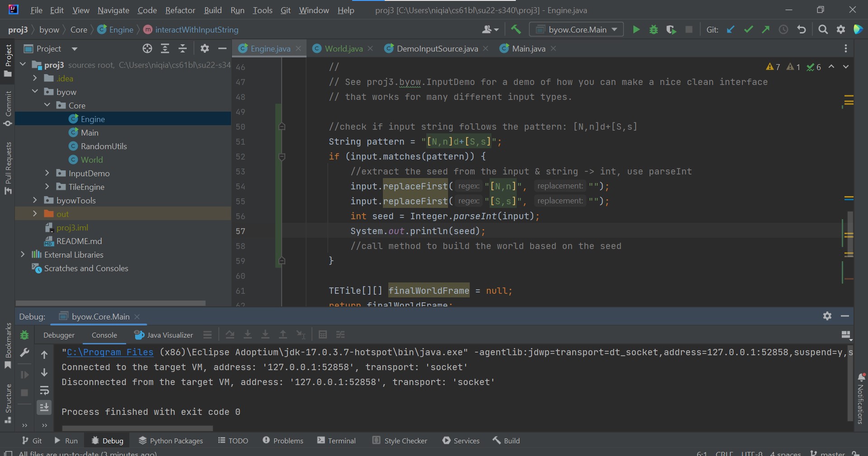The width and height of the screenshot is (868, 456).
Task: Open the Terminal tool window
Action: pos(336,441)
